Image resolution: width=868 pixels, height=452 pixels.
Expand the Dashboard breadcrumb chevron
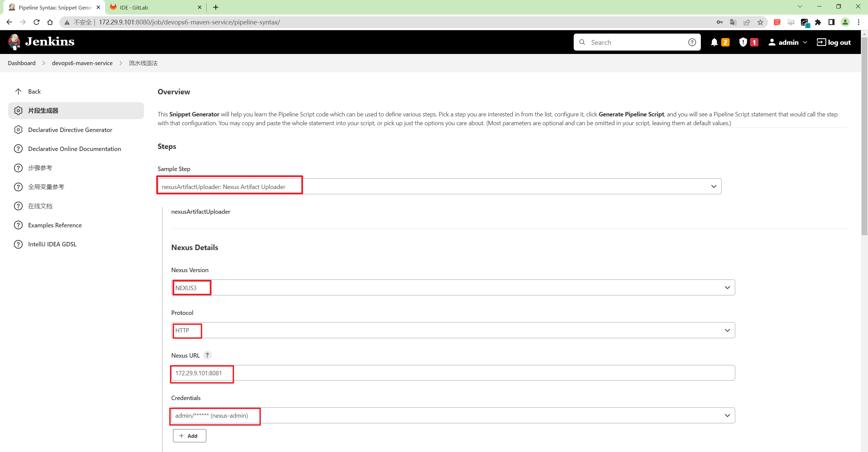tap(44, 63)
